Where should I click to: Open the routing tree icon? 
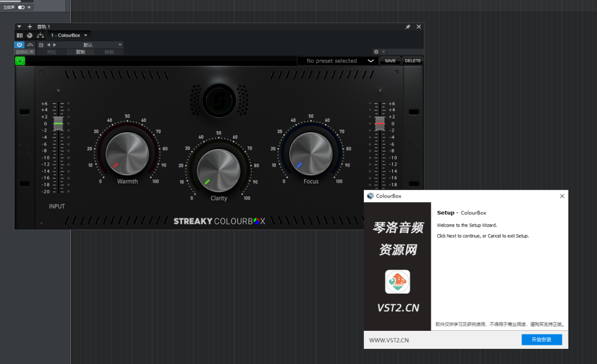[x=40, y=36]
